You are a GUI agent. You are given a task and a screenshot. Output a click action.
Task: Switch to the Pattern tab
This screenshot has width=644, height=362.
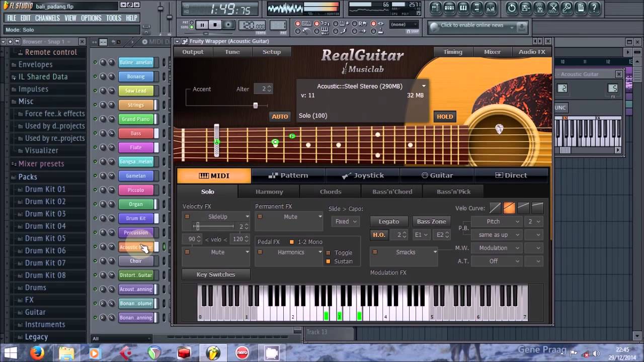(x=288, y=175)
